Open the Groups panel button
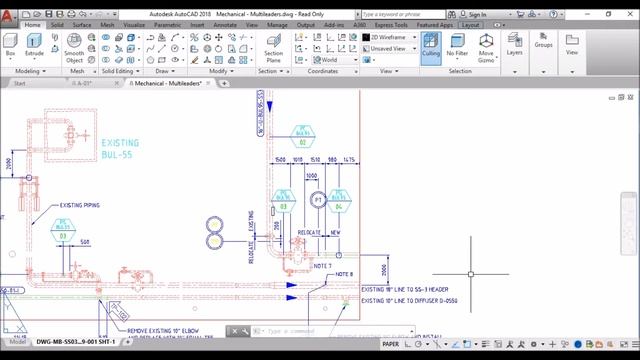 (543, 41)
